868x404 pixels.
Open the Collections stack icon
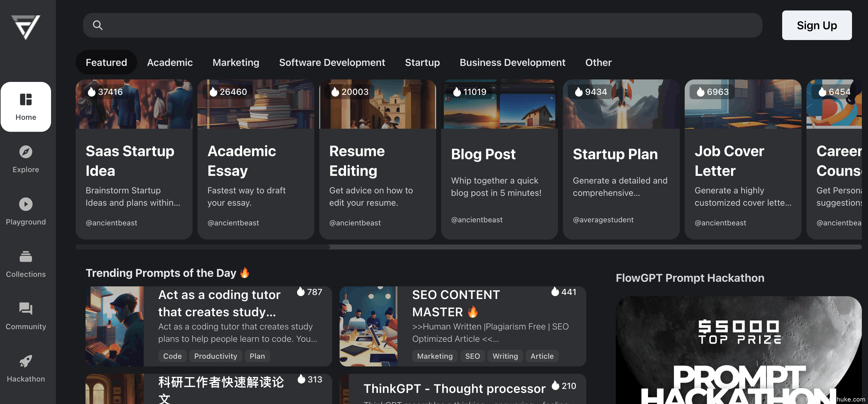click(x=26, y=257)
